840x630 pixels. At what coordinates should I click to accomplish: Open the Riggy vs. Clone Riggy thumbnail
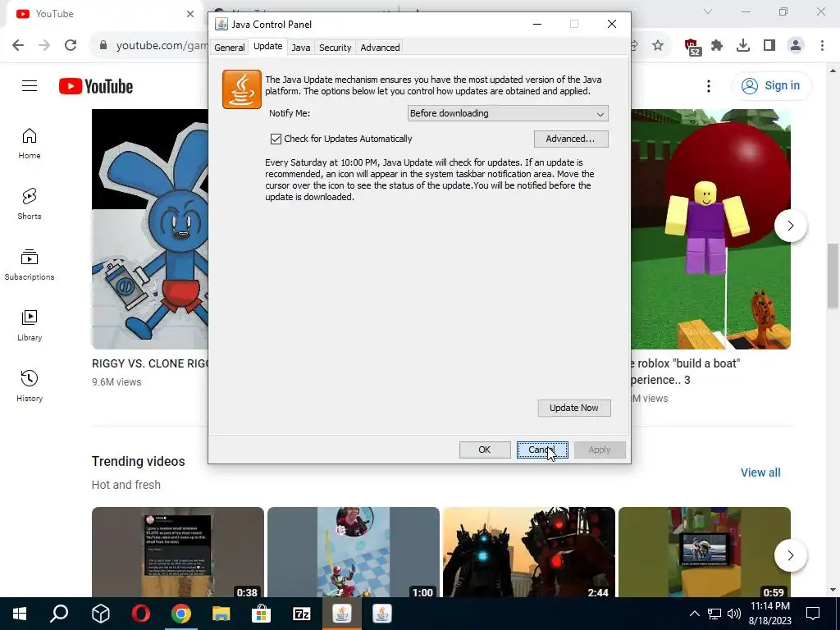(150, 230)
